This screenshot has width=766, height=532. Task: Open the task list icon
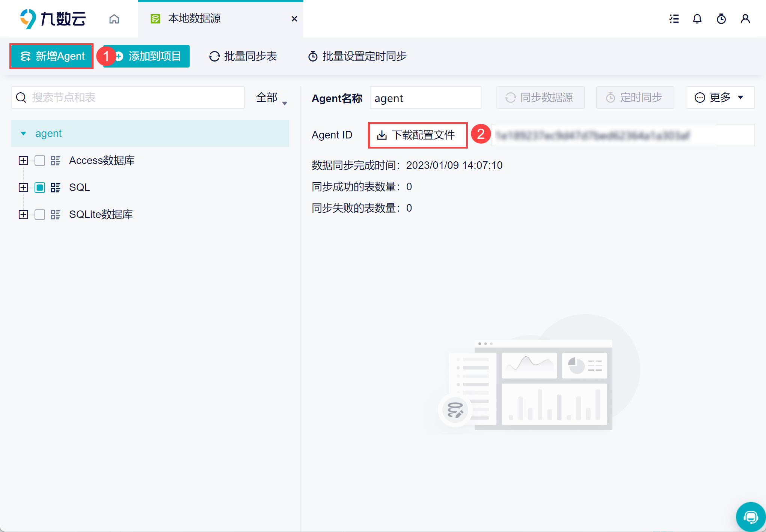[x=674, y=19]
